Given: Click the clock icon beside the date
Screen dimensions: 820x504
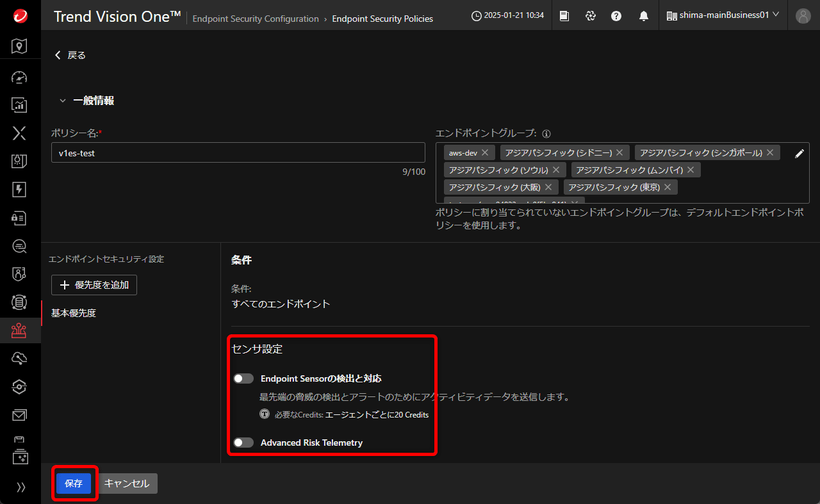Looking at the screenshot, I should [x=476, y=15].
